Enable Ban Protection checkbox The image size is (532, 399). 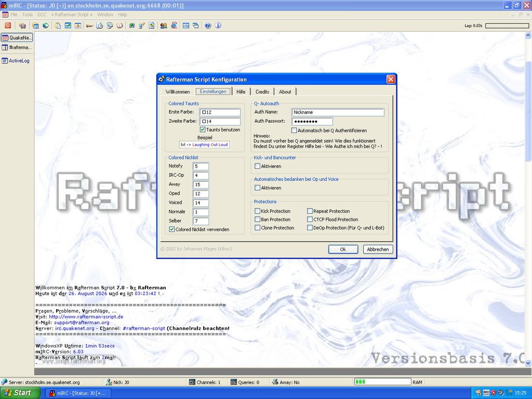[257, 220]
